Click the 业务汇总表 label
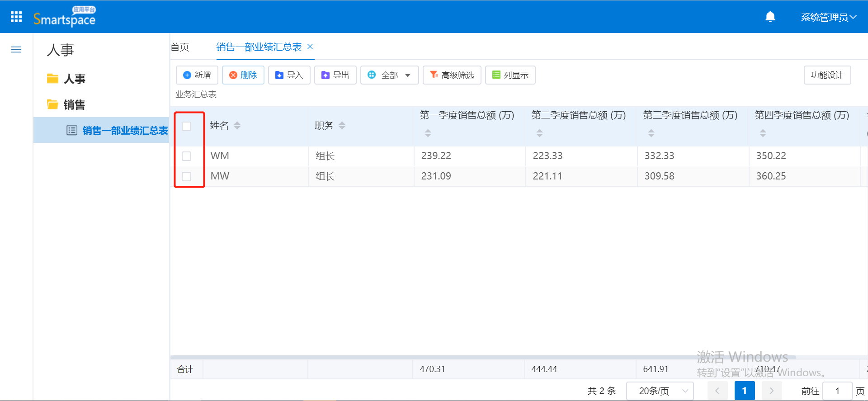This screenshot has height=401, width=868. coord(196,94)
